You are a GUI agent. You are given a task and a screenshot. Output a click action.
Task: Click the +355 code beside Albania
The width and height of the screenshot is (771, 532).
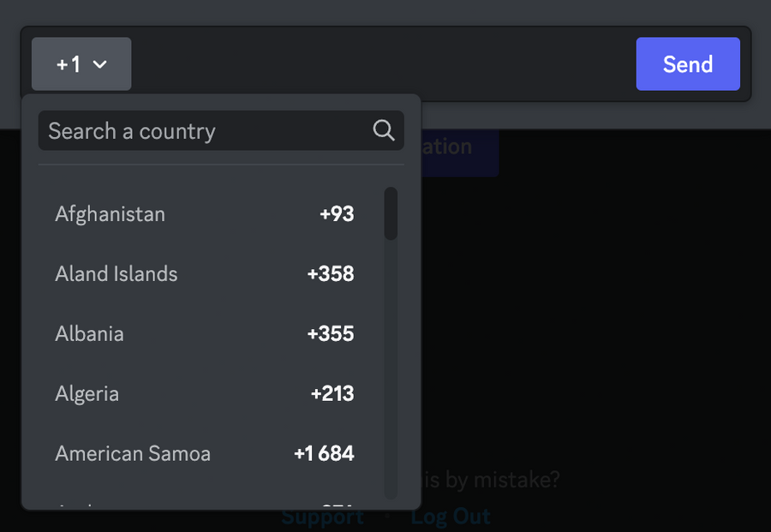[x=331, y=333]
